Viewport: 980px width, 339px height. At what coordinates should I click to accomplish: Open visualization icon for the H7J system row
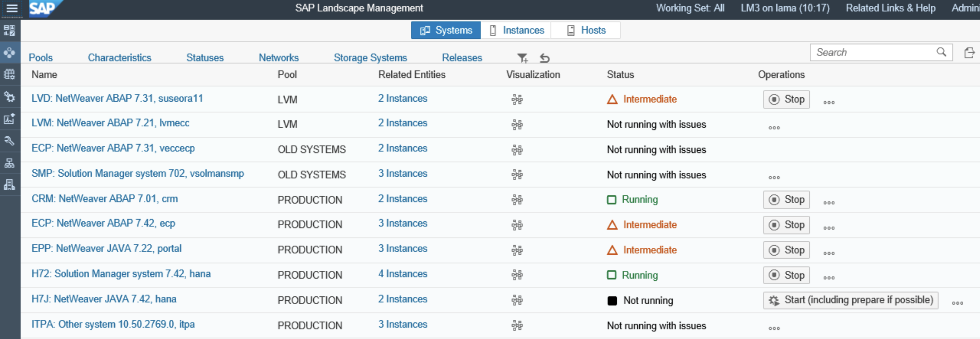517,300
